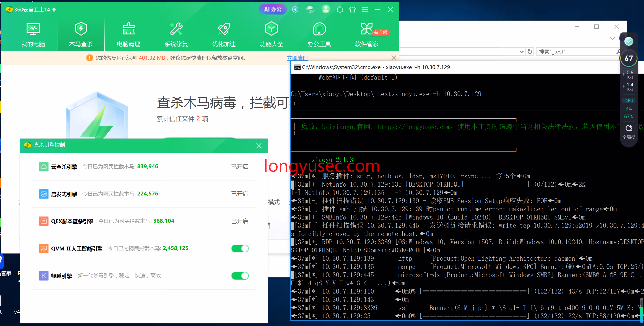Viewport: 644px width, 326px height.
Task: Click the 立即清理 link
Action: click(x=297, y=58)
